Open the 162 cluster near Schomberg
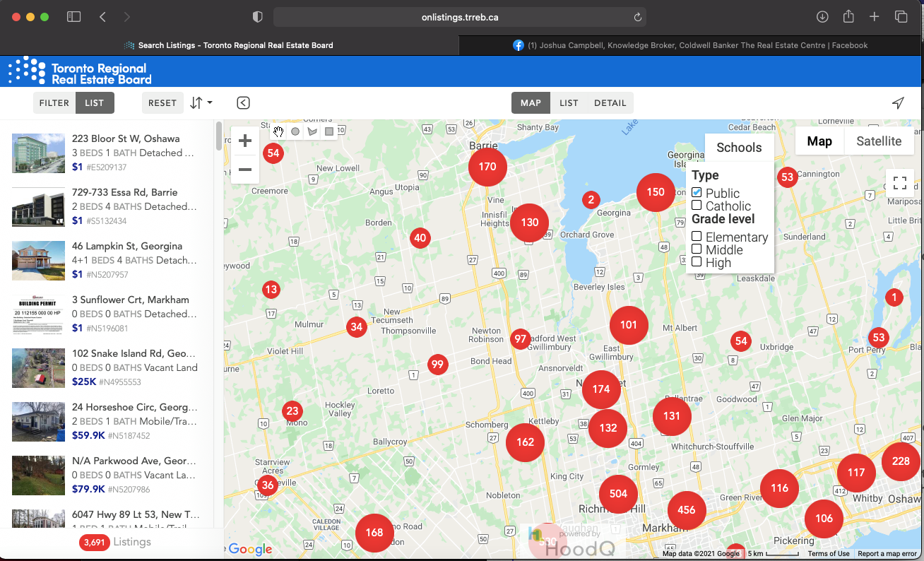This screenshot has width=924, height=561. (x=525, y=442)
